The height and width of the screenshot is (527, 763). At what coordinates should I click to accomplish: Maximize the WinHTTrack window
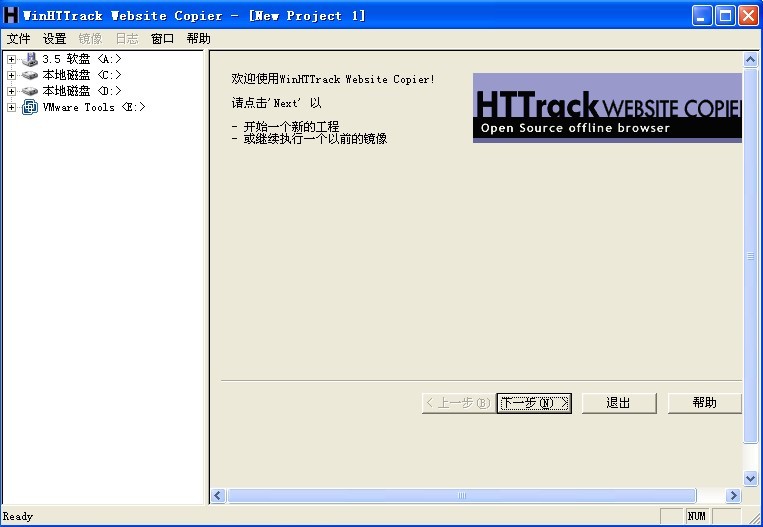(x=725, y=16)
